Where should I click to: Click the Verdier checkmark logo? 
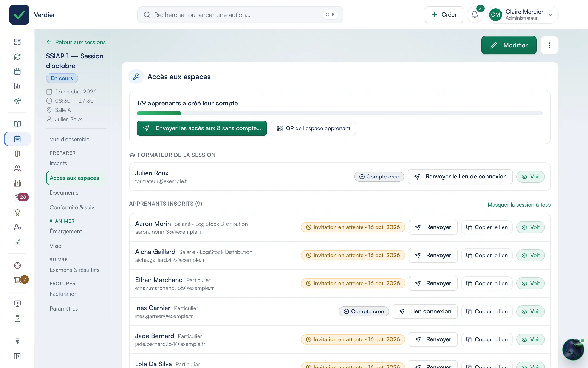coord(19,14)
